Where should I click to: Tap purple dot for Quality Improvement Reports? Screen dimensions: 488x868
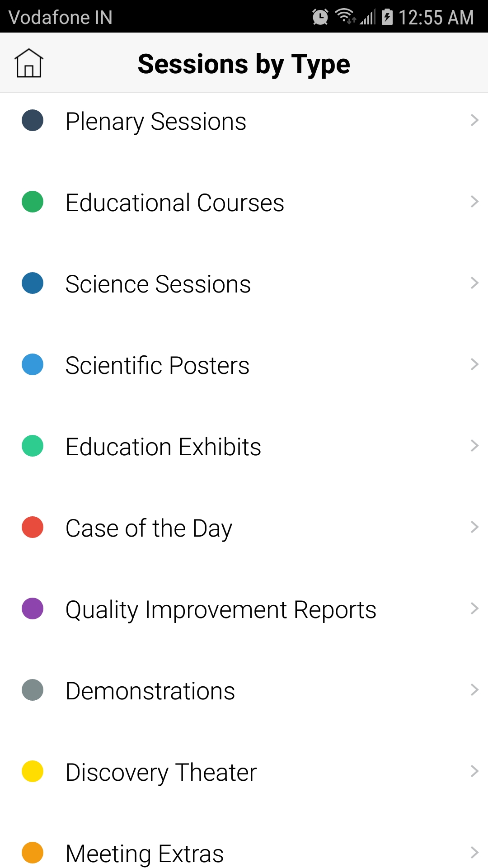33,609
